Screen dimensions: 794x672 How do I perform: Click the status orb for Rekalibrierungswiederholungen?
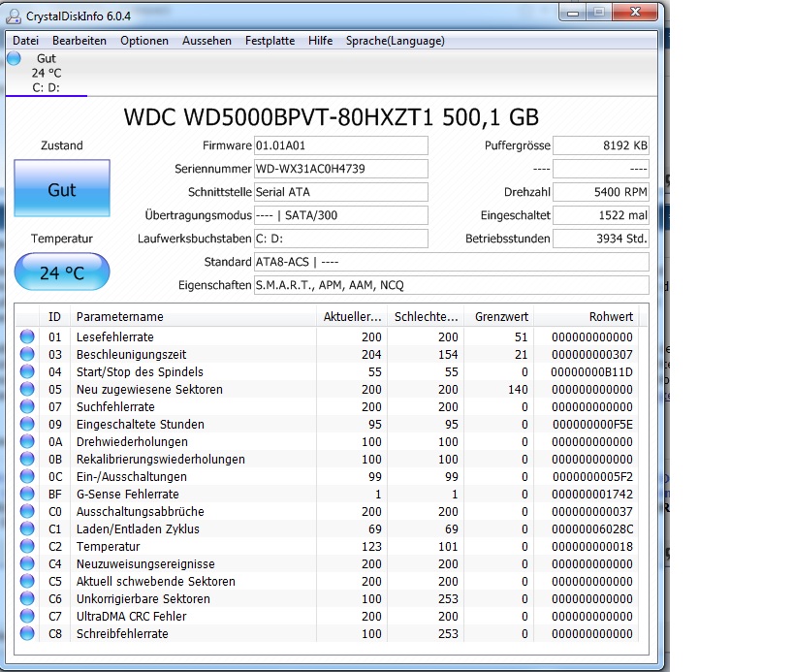[27, 459]
